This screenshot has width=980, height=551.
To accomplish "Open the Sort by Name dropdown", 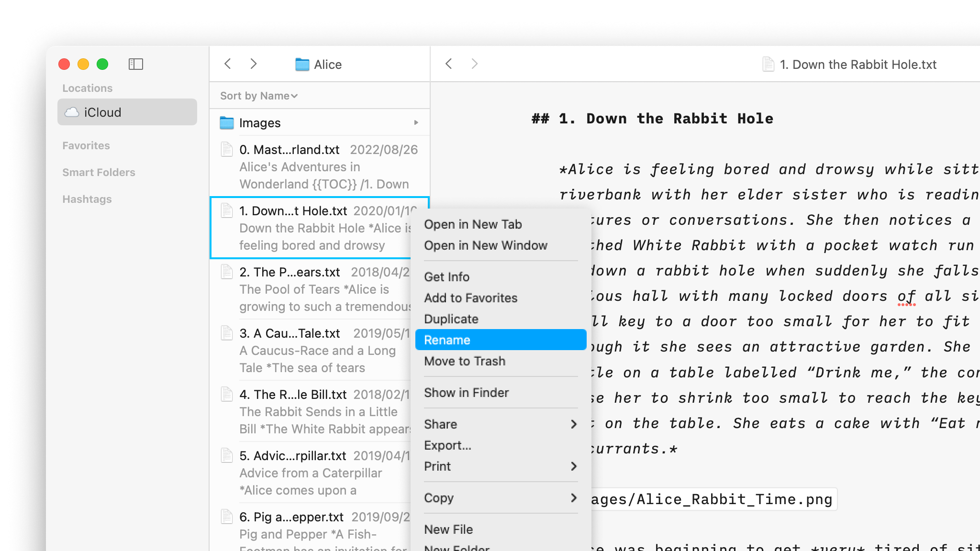I will pyautogui.click(x=259, y=96).
